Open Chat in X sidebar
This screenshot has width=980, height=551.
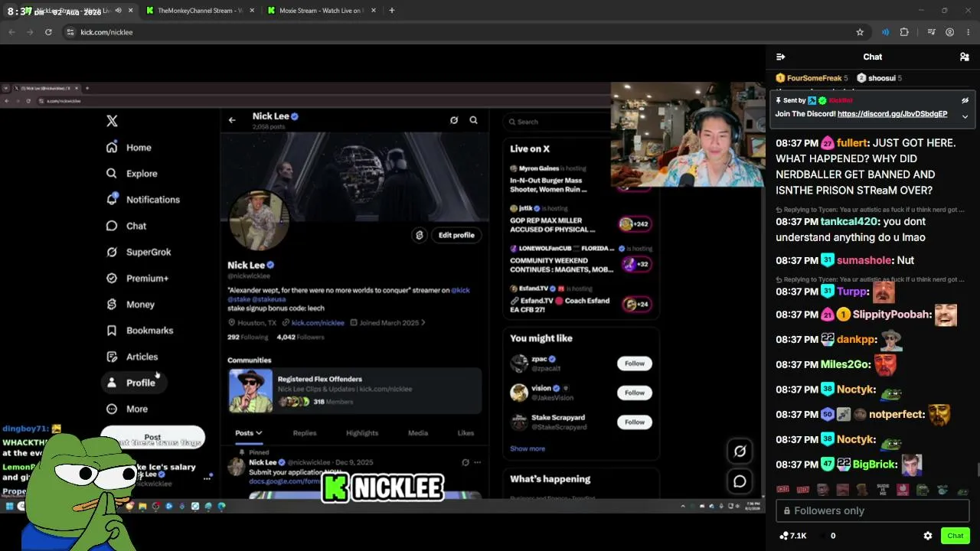pyautogui.click(x=126, y=226)
